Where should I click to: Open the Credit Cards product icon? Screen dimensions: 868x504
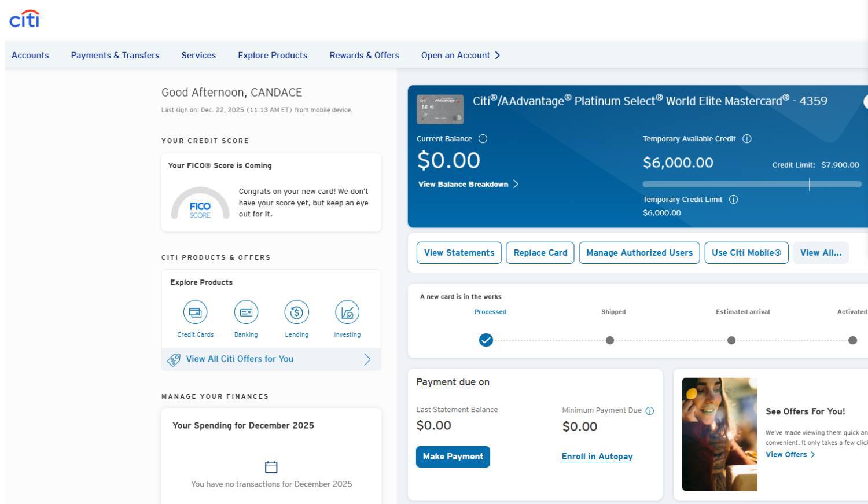pos(195,312)
